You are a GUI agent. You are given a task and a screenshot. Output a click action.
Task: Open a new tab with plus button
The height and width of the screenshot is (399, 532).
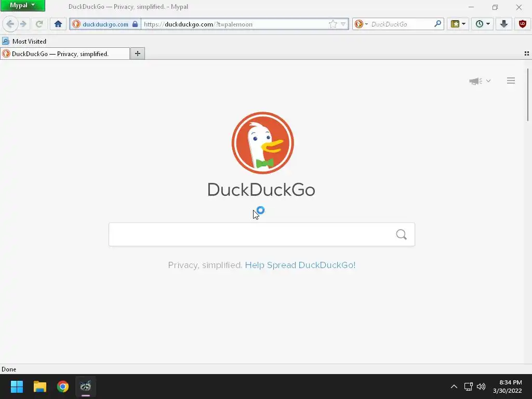137,54
